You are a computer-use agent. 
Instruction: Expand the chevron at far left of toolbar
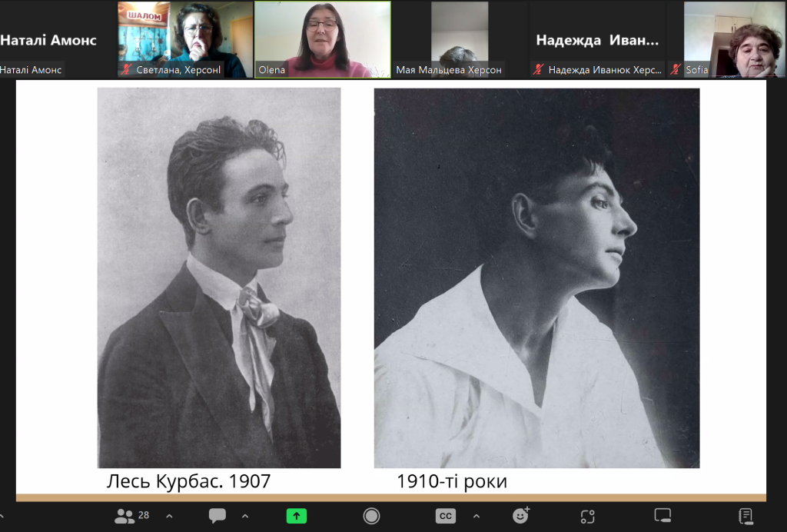pos(2,516)
